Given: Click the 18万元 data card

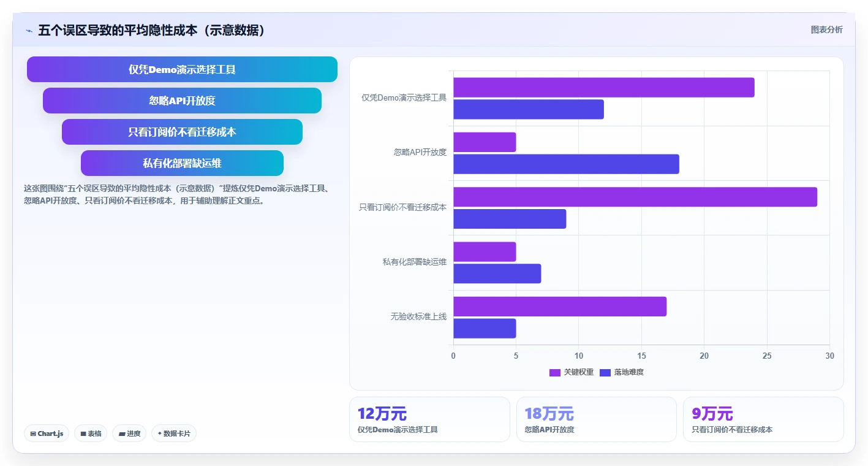Looking at the screenshot, I should point(597,419).
